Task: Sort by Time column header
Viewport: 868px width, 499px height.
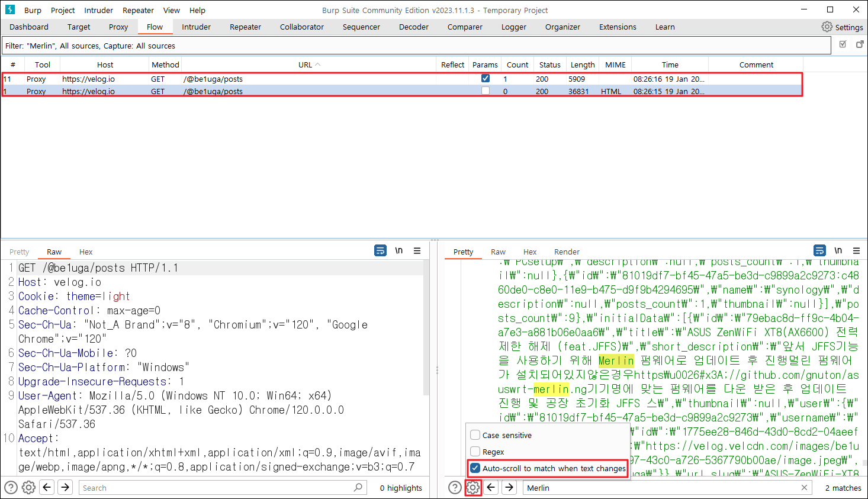Action: point(670,65)
